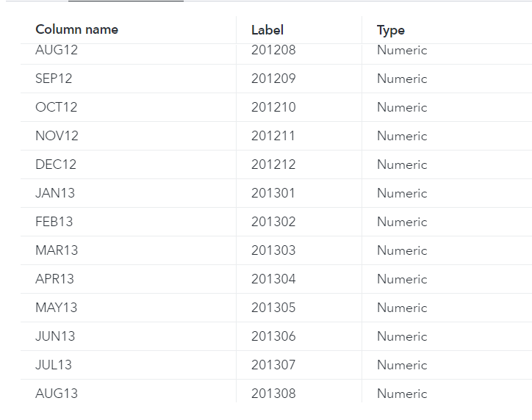Select the JUN13 entry
Screen dimensions: 532x420
tap(55, 336)
